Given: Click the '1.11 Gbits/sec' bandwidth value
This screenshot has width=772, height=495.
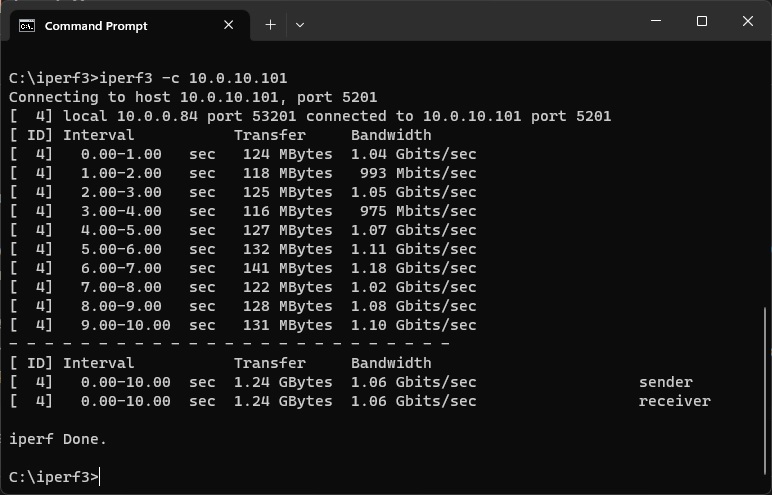Looking at the screenshot, I should click(x=414, y=249).
